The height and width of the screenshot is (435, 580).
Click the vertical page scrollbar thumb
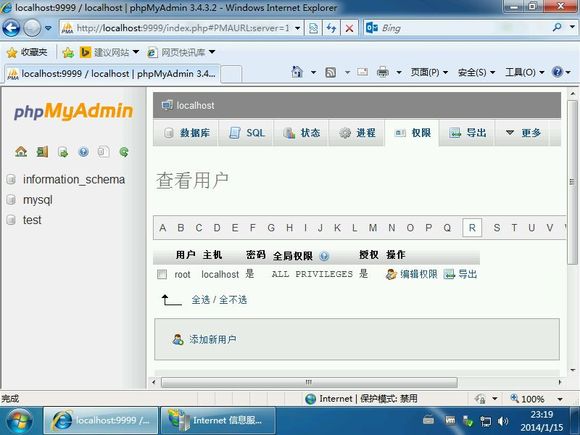point(572,181)
